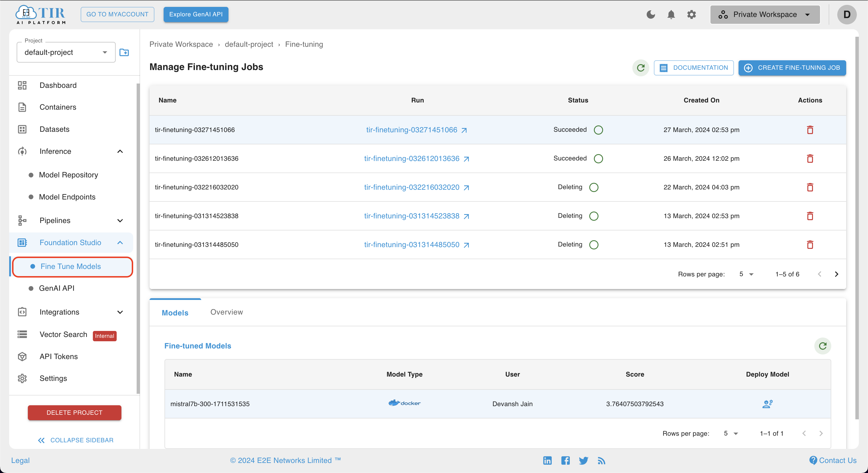Image resolution: width=868 pixels, height=473 pixels.
Task: Delete job tir-finetuning-031314523838
Action: (810, 216)
